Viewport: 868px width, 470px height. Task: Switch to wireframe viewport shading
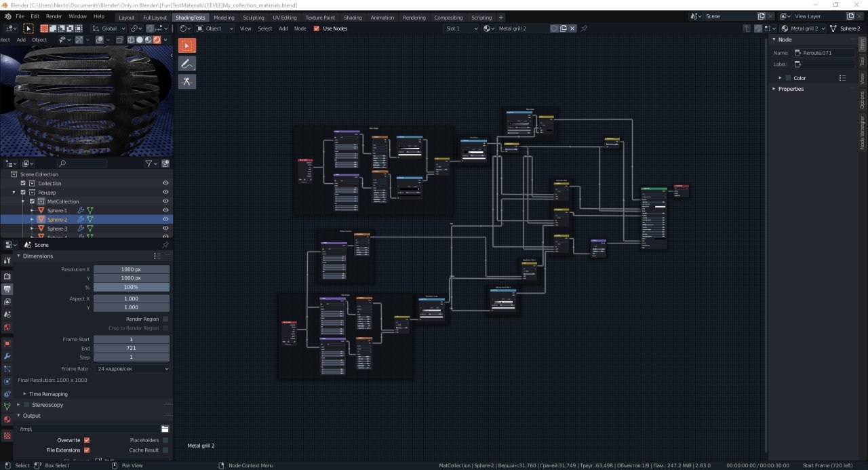click(132, 39)
